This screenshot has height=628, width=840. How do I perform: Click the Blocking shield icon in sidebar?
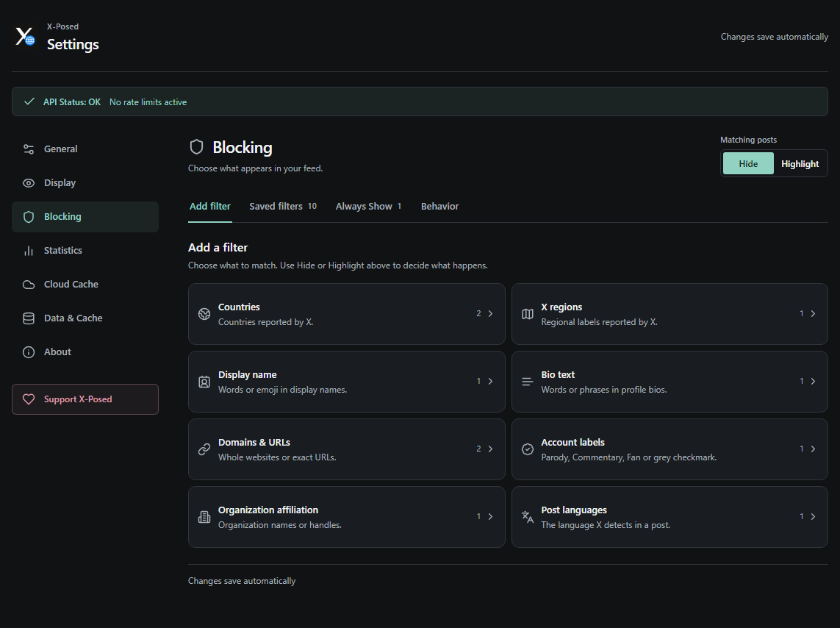pyautogui.click(x=29, y=216)
